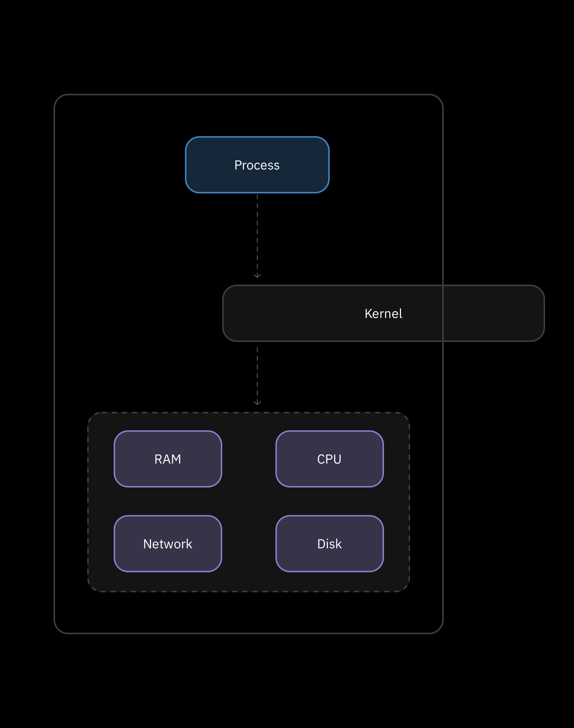Choose the Disk resource box
Image resolution: width=574 pixels, height=728 pixels.
[x=329, y=544]
